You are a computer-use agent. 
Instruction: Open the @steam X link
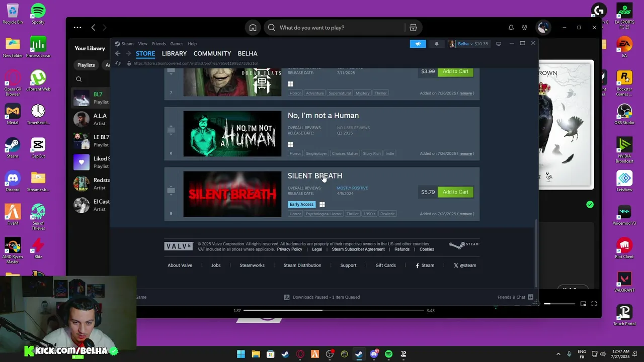[465, 265]
